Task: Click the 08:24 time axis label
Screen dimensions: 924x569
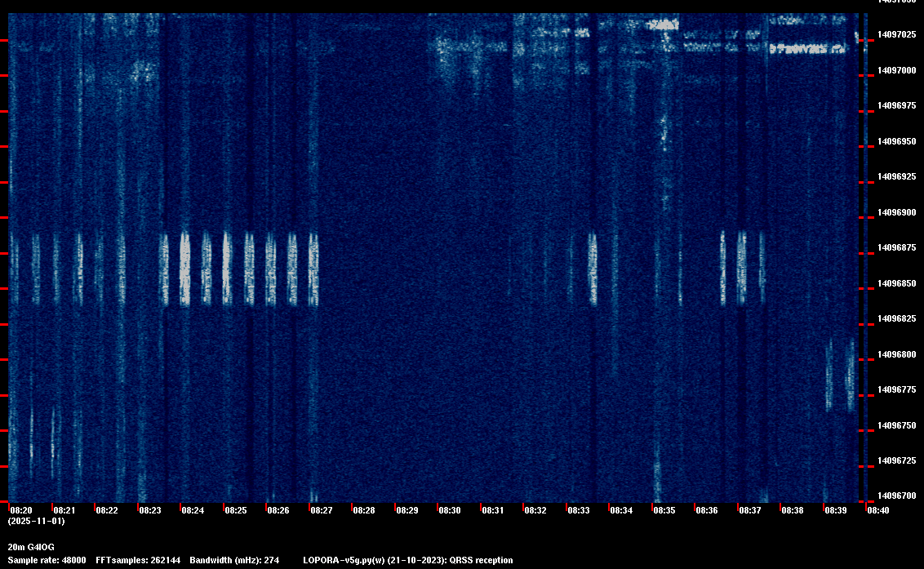Action: [x=193, y=510]
